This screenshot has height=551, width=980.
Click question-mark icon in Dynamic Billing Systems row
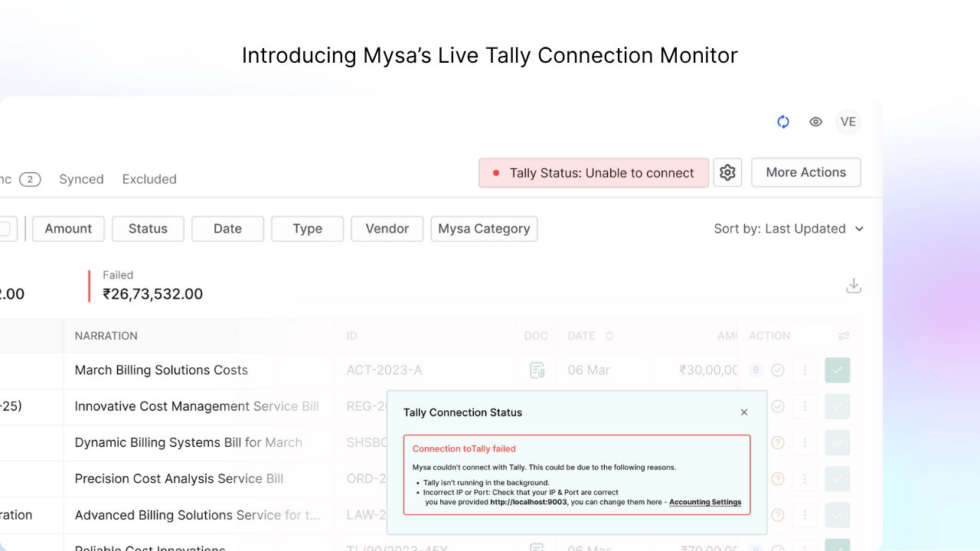pyautogui.click(x=778, y=442)
